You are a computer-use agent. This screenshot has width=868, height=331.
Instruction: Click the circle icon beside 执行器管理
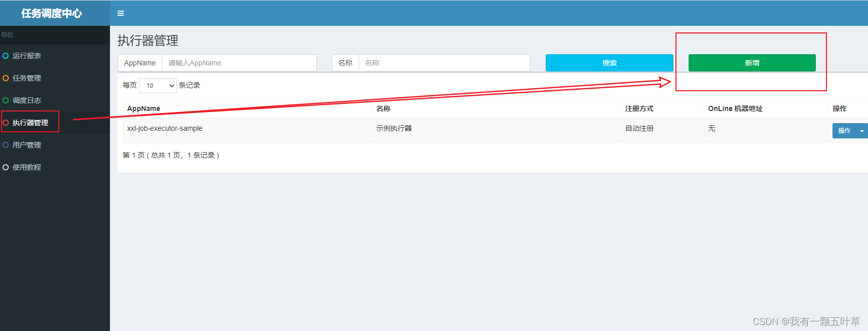[x=6, y=123]
